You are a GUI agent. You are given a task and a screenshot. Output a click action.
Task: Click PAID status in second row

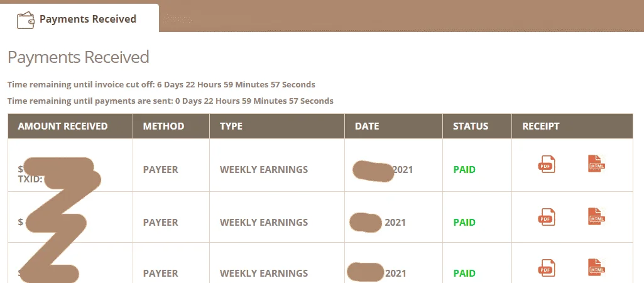point(464,223)
